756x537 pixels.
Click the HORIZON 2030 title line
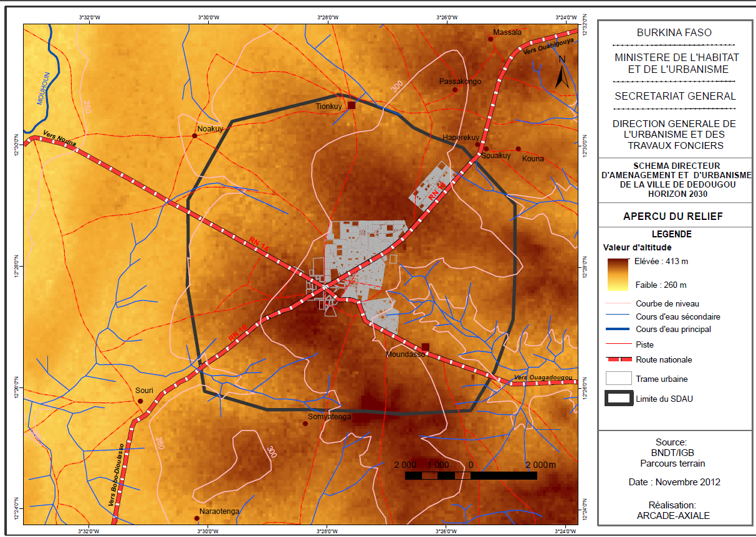click(677, 194)
